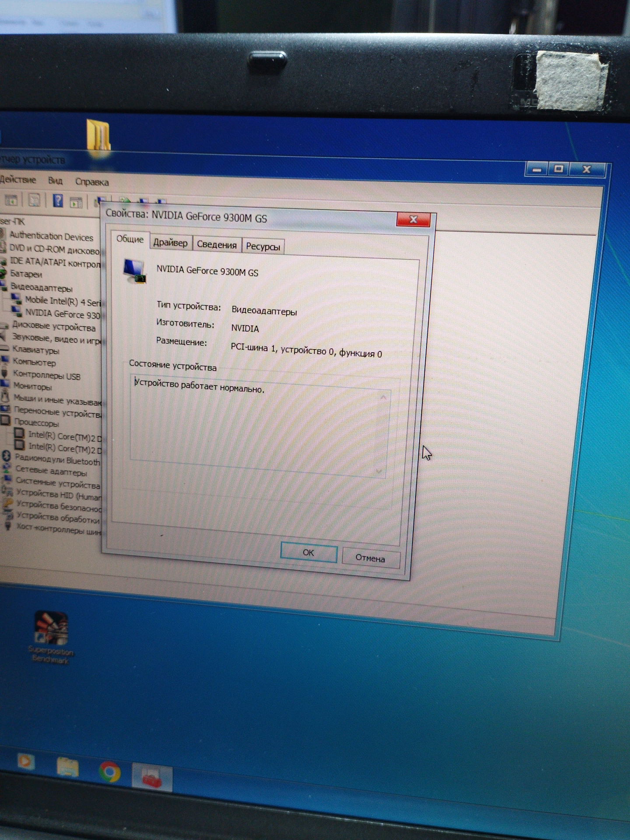The image size is (630, 840).
Task: Click the icon of the second Intel(R) Core(TM)2 entry
Action: (x=20, y=445)
